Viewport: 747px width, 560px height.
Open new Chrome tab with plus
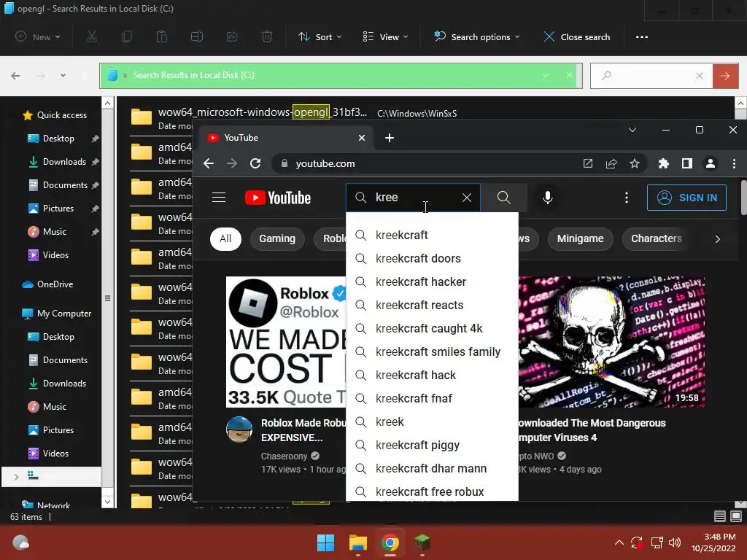(390, 138)
